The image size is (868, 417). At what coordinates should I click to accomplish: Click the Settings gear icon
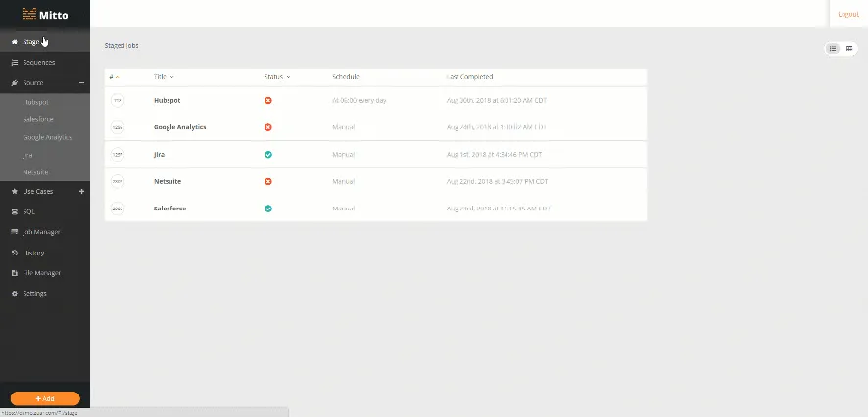tap(15, 293)
